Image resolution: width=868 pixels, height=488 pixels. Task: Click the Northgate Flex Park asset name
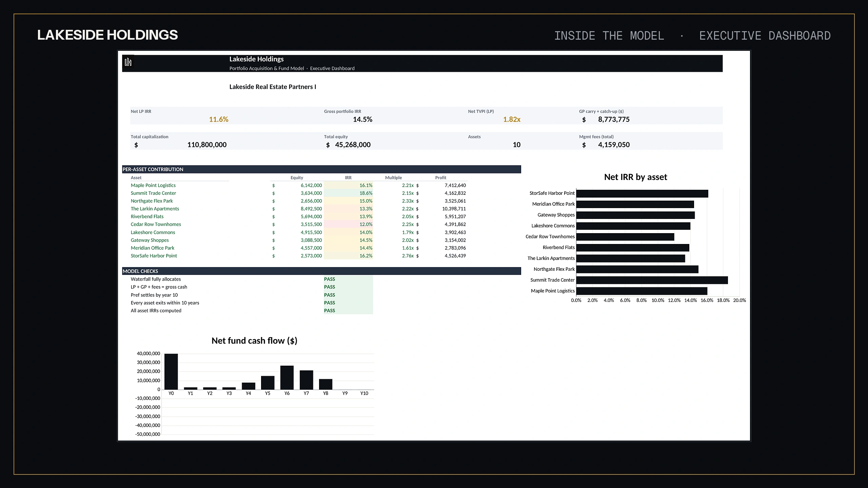(x=152, y=201)
